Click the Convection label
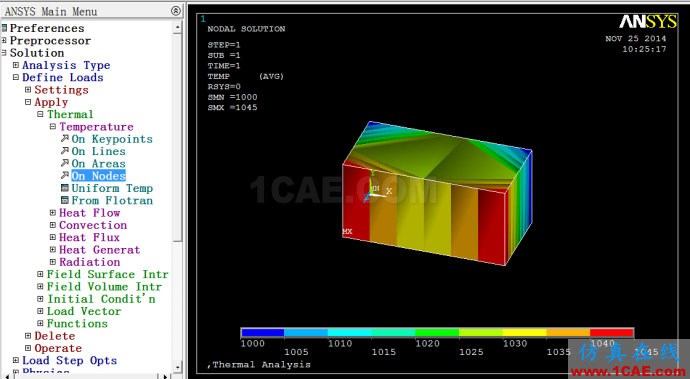Screen dimensions: 690x379 (x=93, y=225)
